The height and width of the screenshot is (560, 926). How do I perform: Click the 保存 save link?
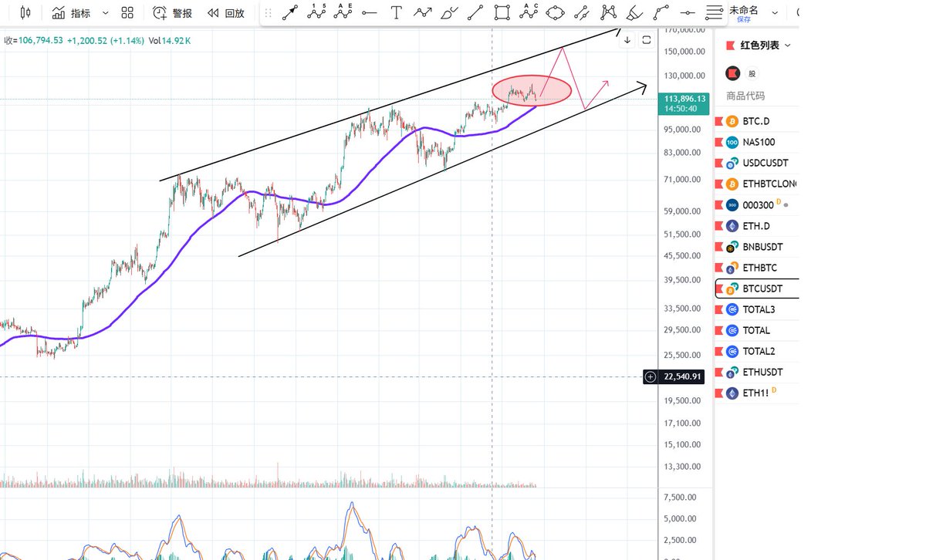click(x=744, y=20)
